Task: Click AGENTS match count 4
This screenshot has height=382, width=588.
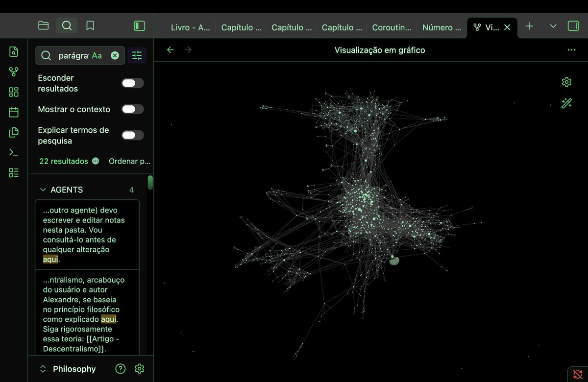Action: [131, 190]
